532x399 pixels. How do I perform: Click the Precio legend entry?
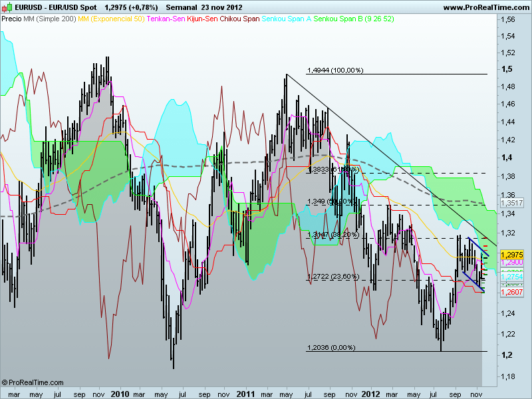click(12, 20)
